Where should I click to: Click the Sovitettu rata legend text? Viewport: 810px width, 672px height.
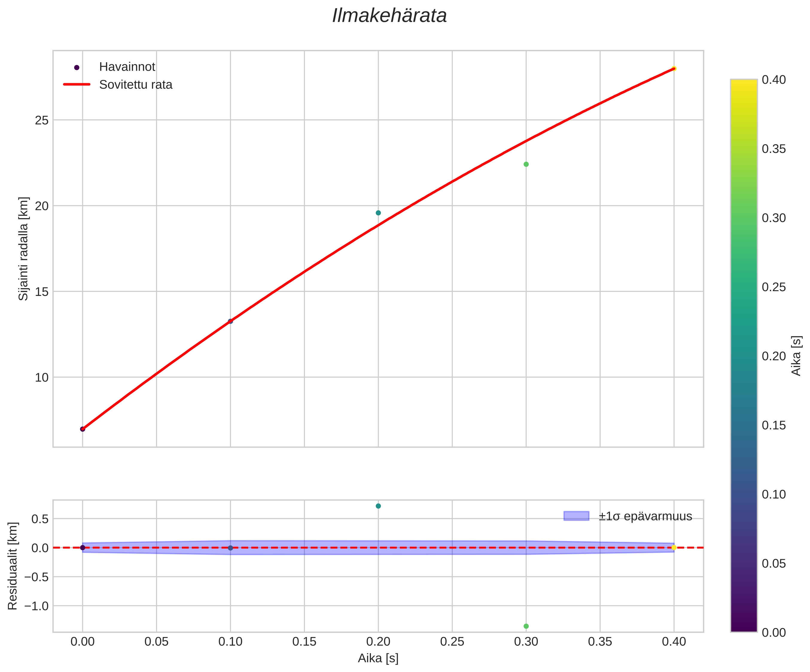[136, 85]
